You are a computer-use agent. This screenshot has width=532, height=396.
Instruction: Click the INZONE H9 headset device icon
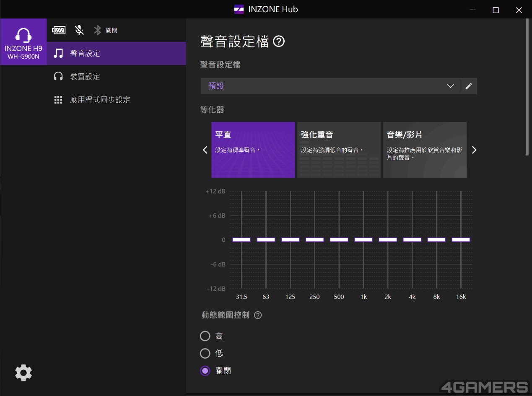click(x=23, y=36)
